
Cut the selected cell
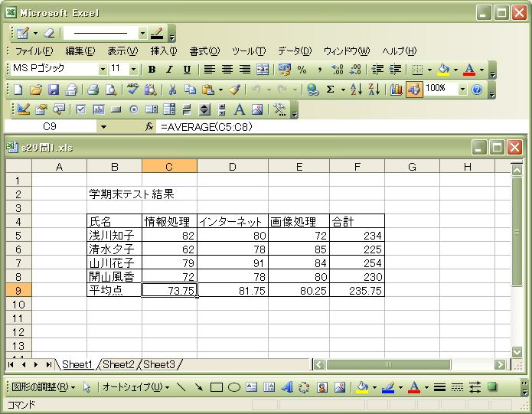click(x=172, y=90)
